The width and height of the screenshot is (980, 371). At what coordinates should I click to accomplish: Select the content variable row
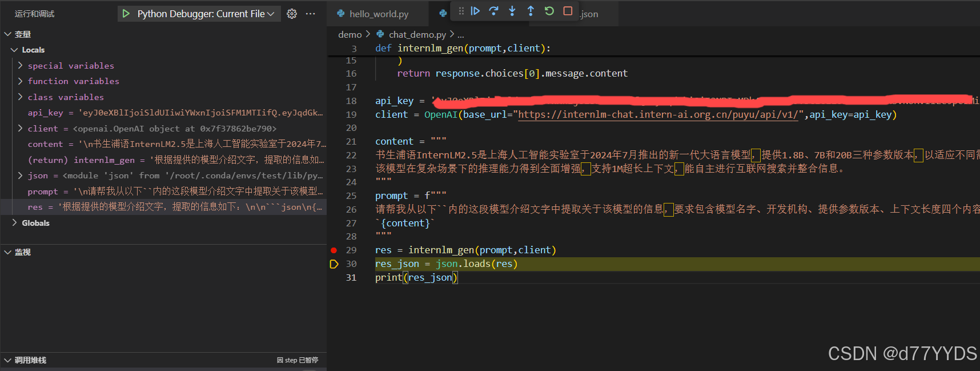[x=163, y=144]
